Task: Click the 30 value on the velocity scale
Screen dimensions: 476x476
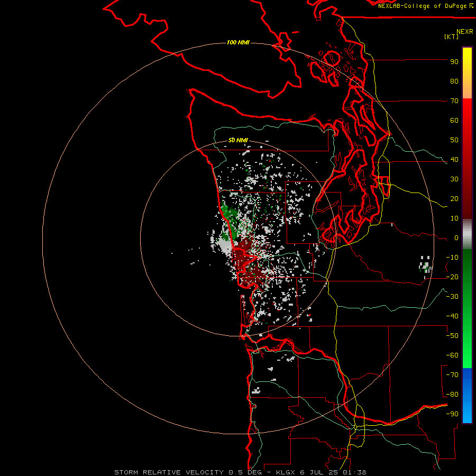Action: click(x=454, y=179)
